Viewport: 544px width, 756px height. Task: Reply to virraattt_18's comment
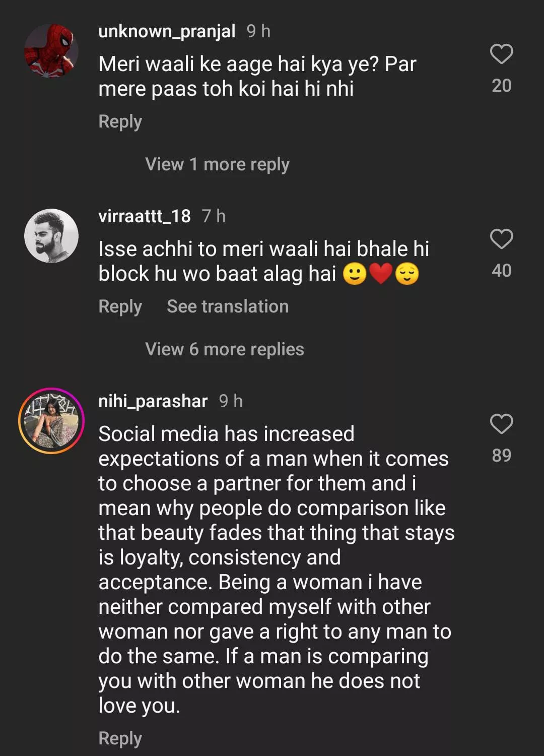click(120, 306)
